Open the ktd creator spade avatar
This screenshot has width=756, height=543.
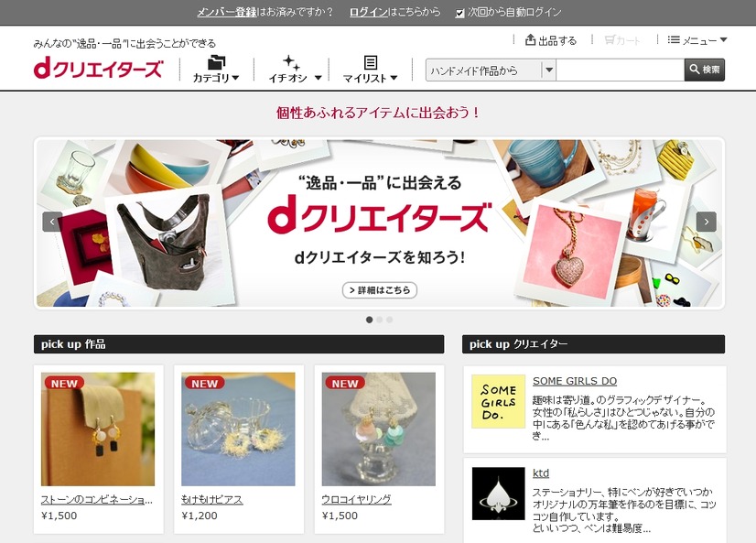498,494
